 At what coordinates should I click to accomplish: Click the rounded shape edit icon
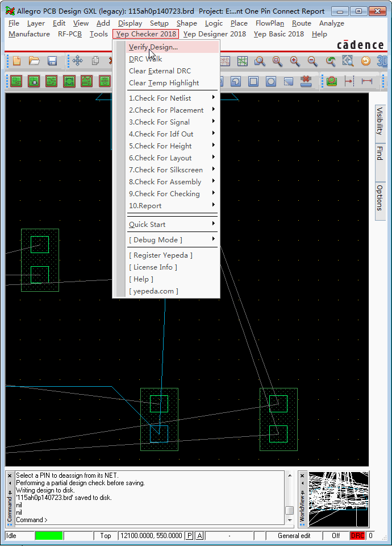coord(236,81)
